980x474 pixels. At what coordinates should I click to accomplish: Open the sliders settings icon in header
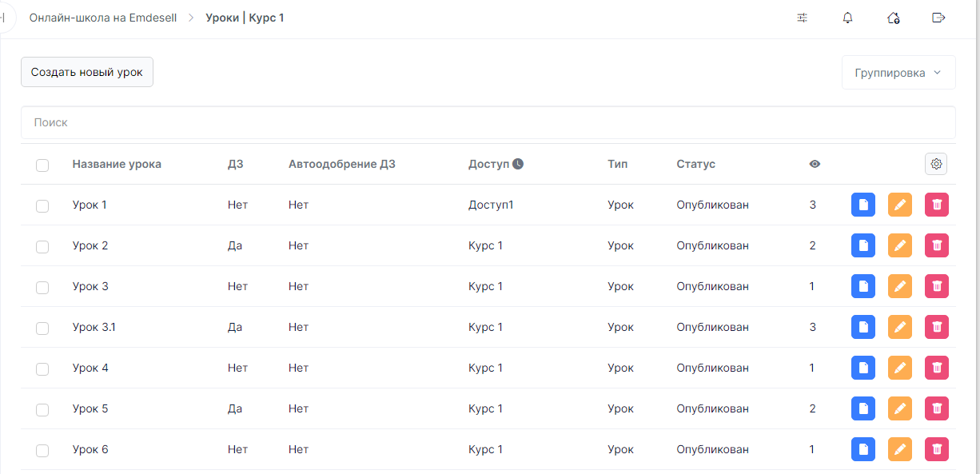tap(802, 18)
